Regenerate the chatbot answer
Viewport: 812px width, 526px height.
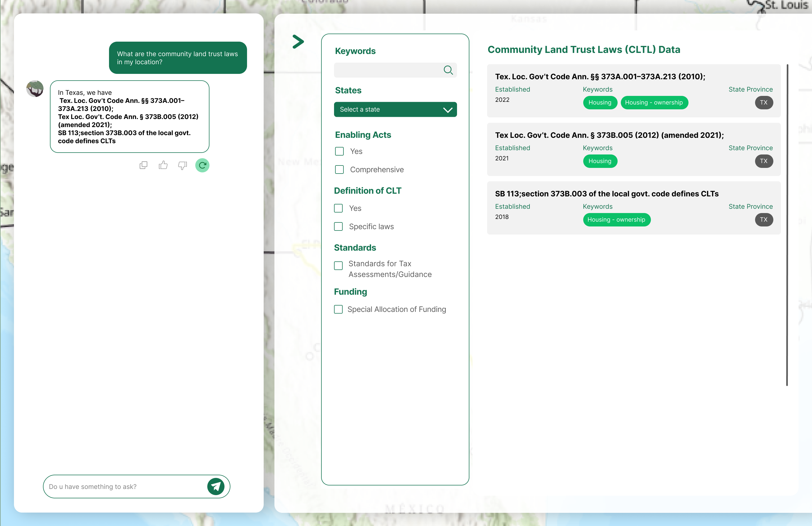pos(202,165)
